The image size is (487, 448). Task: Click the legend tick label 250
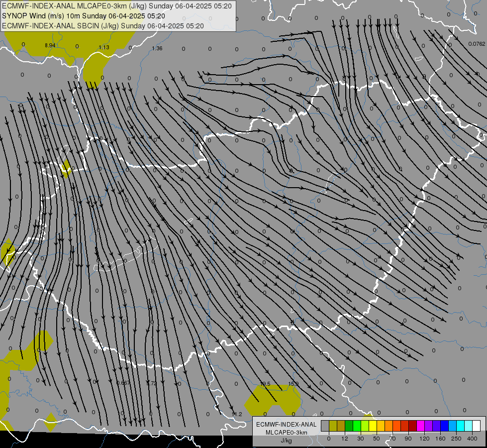[x=456, y=439]
